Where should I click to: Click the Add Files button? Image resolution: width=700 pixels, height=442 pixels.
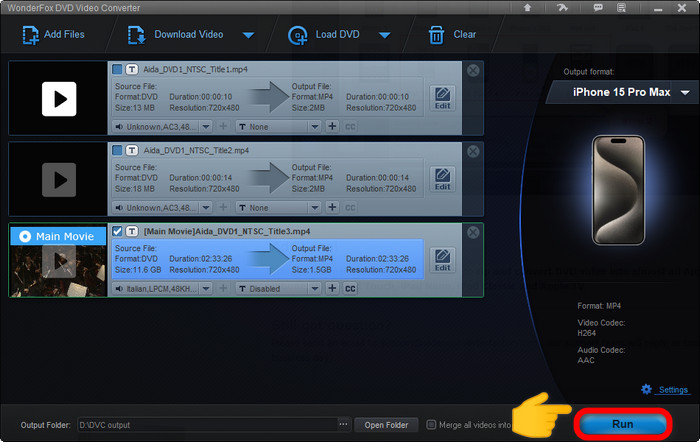pyautogui.click(x=53, y=35)
